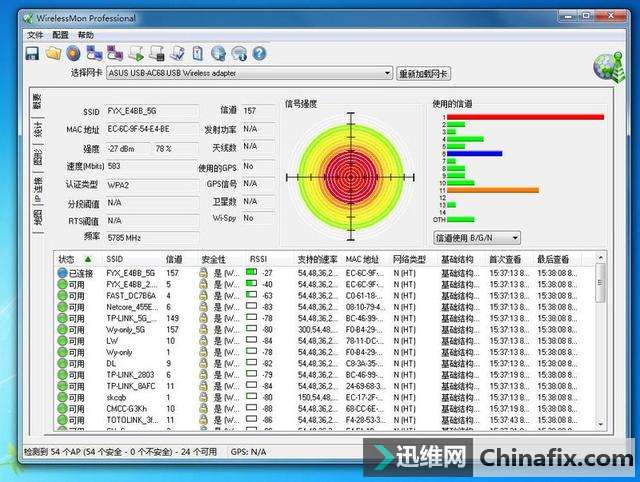This screenshot has width=640, height=482.
Task: Click the round orange-and-blue toolbar icon
Action: 73,53
